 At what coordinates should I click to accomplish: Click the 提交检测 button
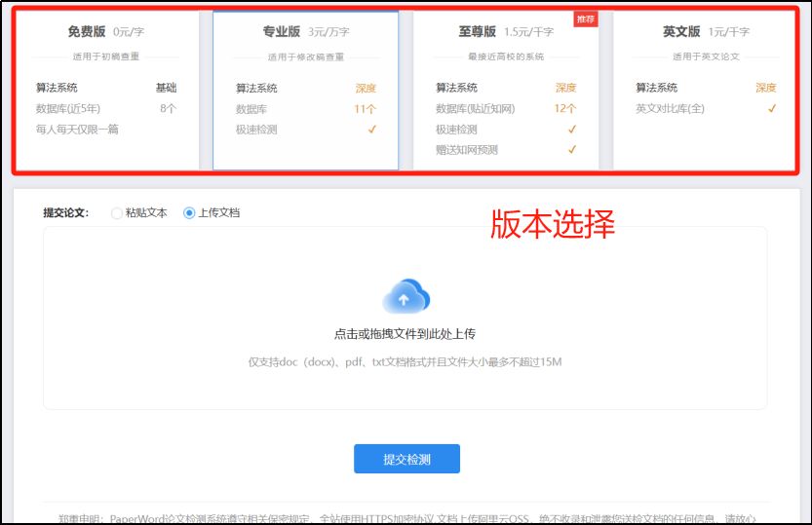(x=407, y=459)
